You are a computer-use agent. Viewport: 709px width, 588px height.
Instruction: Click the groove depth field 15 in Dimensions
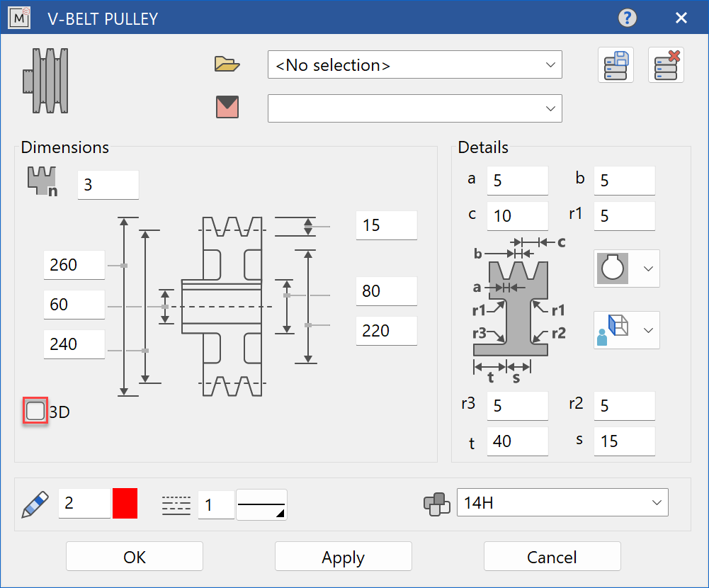tap(387, 225)
